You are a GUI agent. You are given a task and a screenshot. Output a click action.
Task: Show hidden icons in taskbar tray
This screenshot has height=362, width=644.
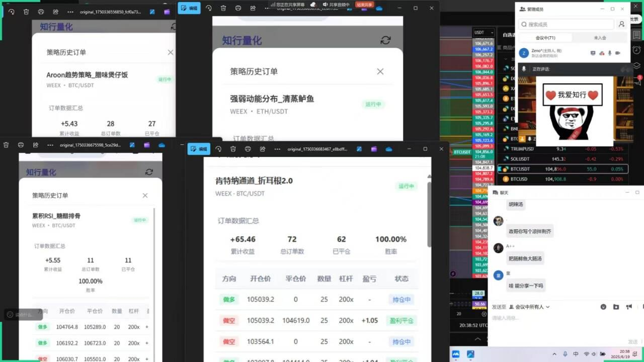click(554, 354)
